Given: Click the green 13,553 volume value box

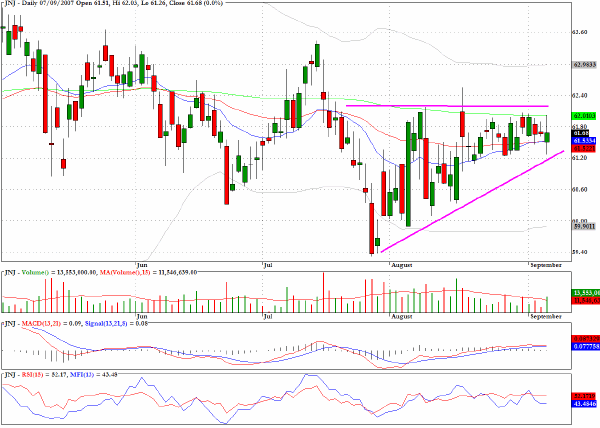Looking at the screenshot, I should point(585,293).
